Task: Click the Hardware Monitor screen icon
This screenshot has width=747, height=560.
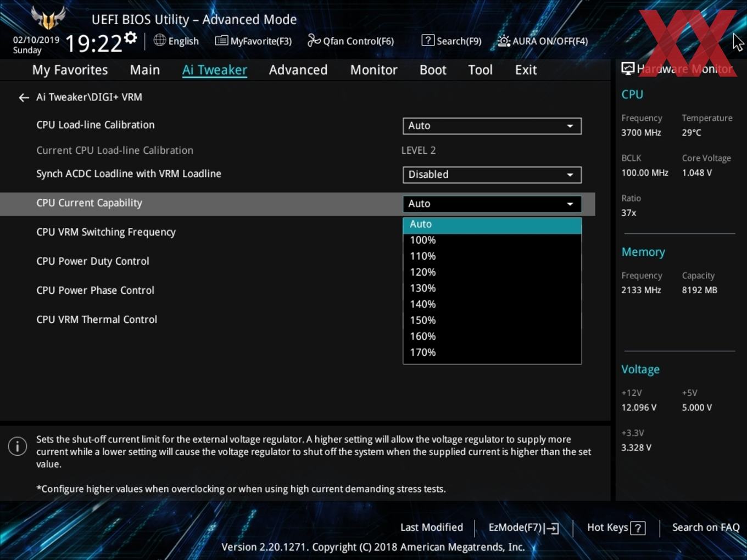Action: coord(628,69)
